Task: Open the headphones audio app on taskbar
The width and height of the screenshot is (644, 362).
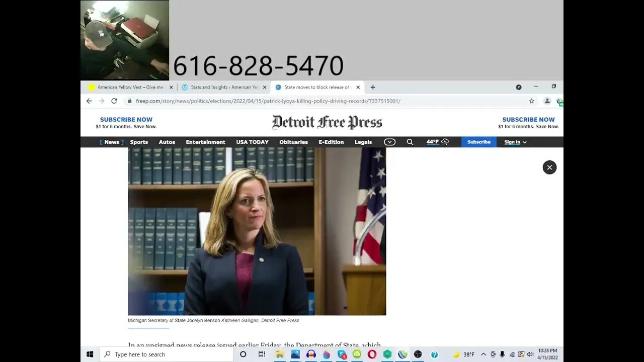Action: (x=311, y=354)
